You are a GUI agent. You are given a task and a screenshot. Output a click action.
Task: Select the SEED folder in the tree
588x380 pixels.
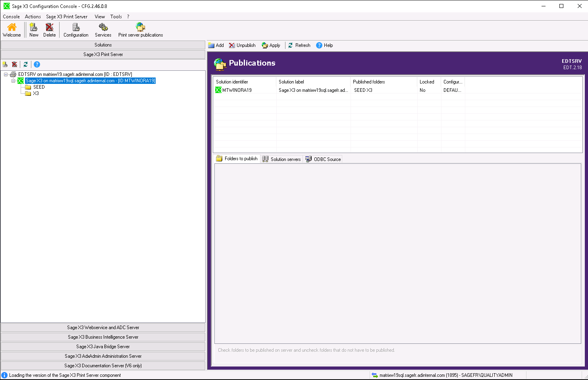[39, 87]
